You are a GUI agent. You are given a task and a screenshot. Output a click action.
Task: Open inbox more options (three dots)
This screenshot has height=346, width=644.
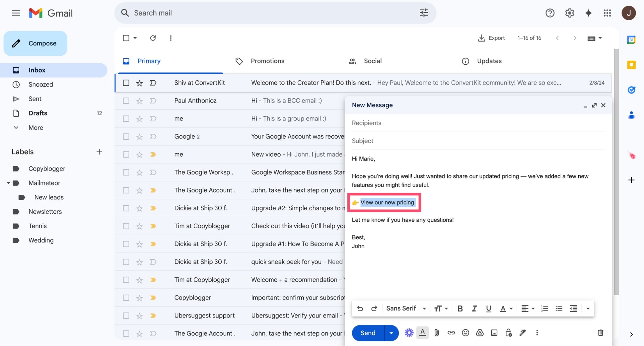171,38
